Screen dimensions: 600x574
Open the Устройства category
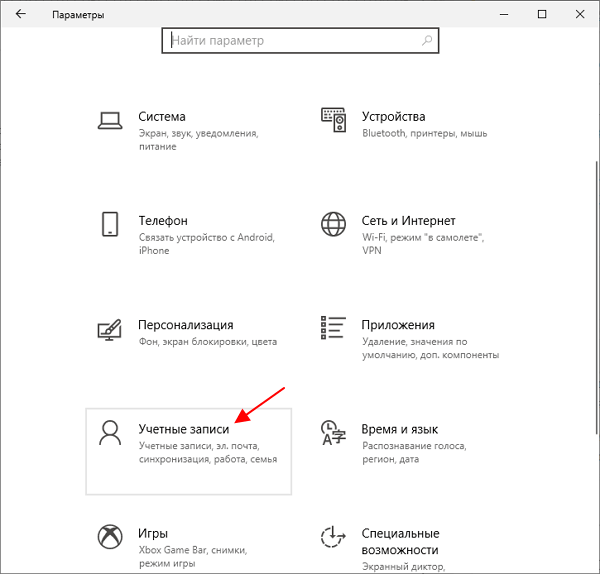pos(393,116)
